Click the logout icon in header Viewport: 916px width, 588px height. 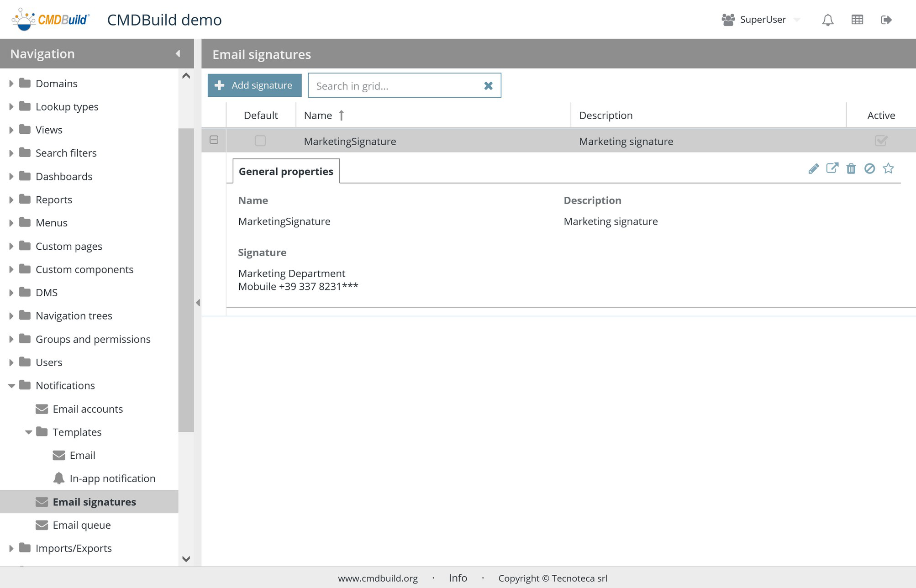click(886, 20)
